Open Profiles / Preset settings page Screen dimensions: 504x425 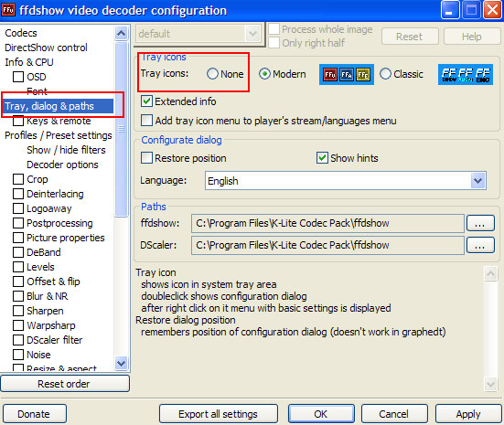[x=59, y=135]
